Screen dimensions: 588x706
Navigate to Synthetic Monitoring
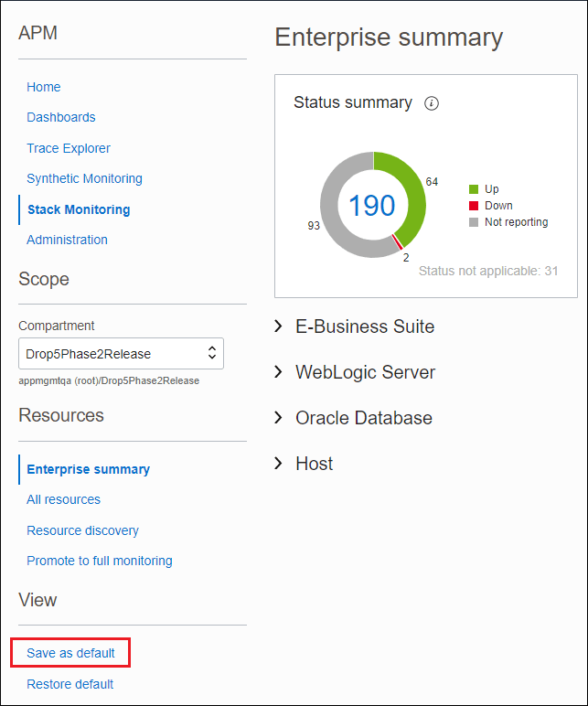click(84, 178)
